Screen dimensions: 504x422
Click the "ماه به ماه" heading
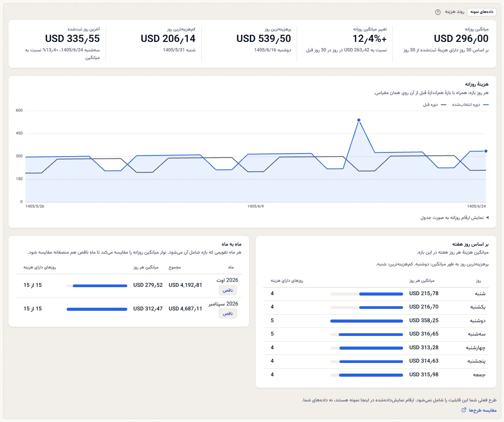tap(232, 244)
